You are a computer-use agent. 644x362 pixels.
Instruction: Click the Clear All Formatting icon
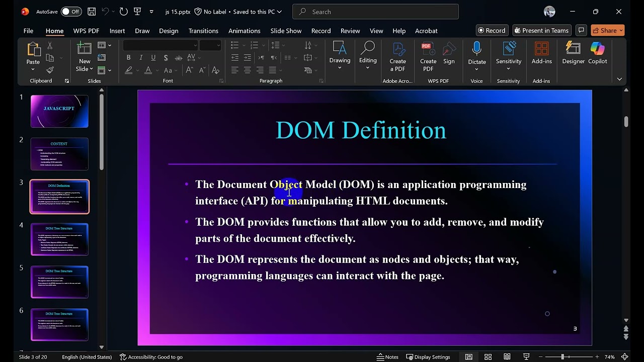tap(215, 70)
